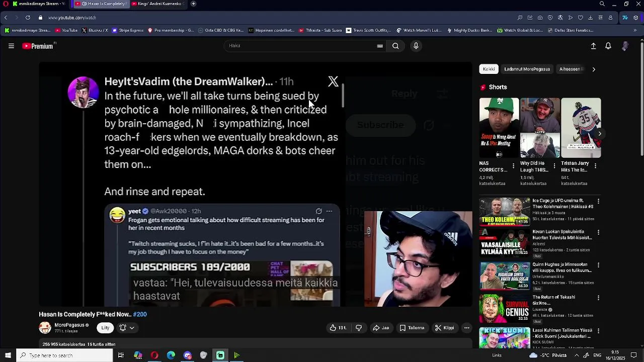644x362 pixels.
Task: Create a clip with the Klippi button
Action: point(444,328)
